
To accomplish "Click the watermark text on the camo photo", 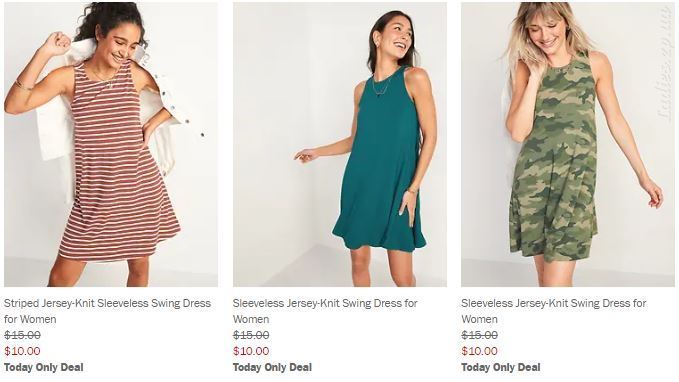I will (x=665, y=64).
